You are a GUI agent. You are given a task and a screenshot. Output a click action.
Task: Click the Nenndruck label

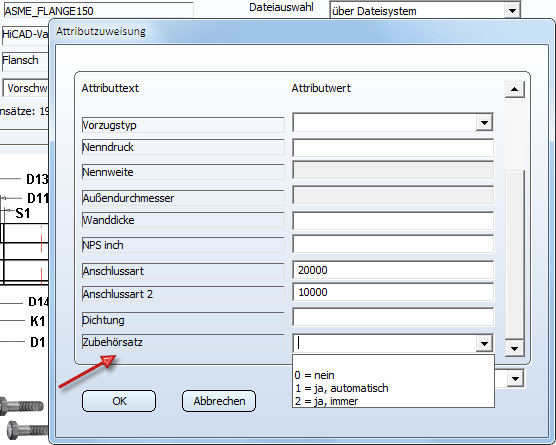[183, 147]
